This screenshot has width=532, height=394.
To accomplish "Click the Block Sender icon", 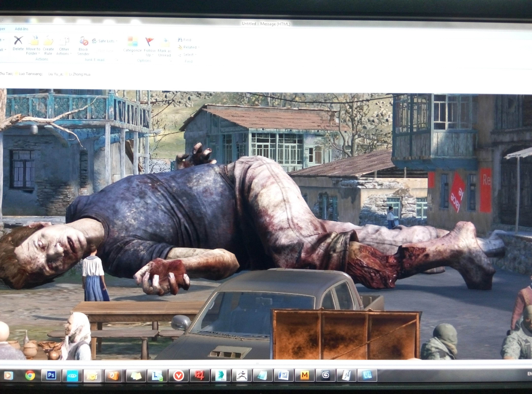I will [x=84, y=41].
